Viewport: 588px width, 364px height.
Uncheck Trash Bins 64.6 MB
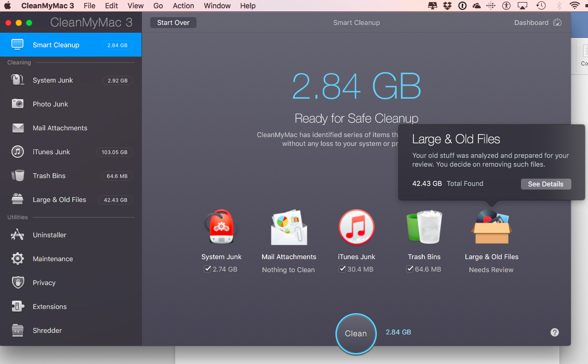pyautogui.click(x=410, y=269)
